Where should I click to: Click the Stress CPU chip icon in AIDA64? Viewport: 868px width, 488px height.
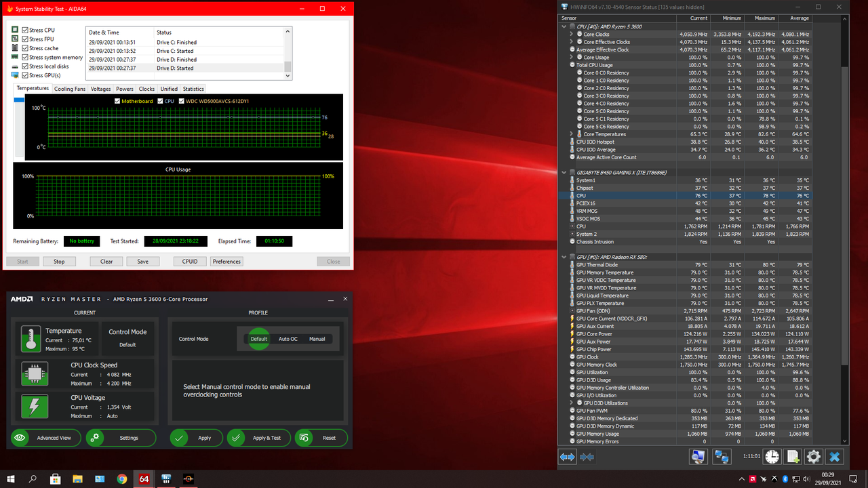(15, 30)
